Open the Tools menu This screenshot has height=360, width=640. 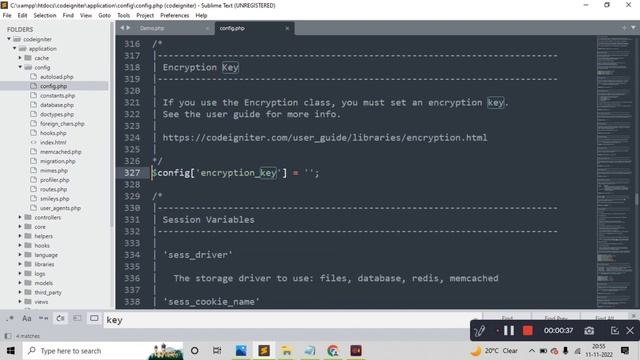(123, 15)
